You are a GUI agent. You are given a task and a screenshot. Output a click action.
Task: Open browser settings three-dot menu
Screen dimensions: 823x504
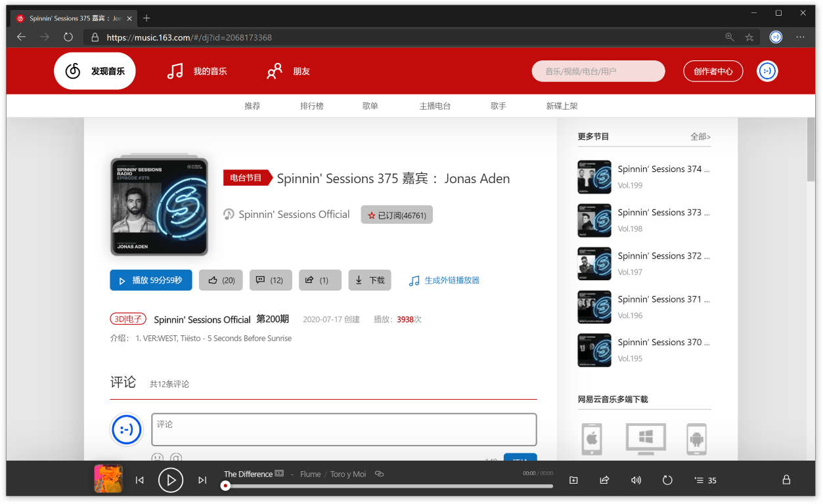tap(800, 37)
